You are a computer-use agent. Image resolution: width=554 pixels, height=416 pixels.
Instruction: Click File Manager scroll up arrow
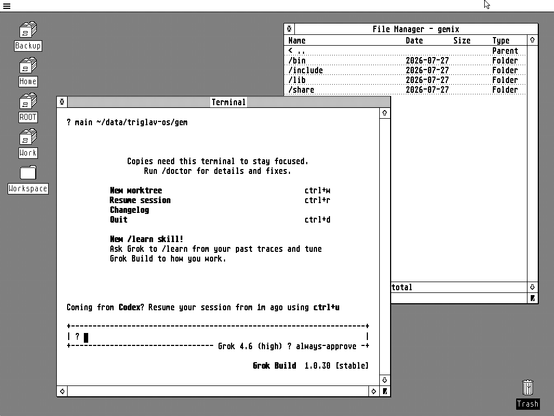pyautogui.click(x=532, y=40)
